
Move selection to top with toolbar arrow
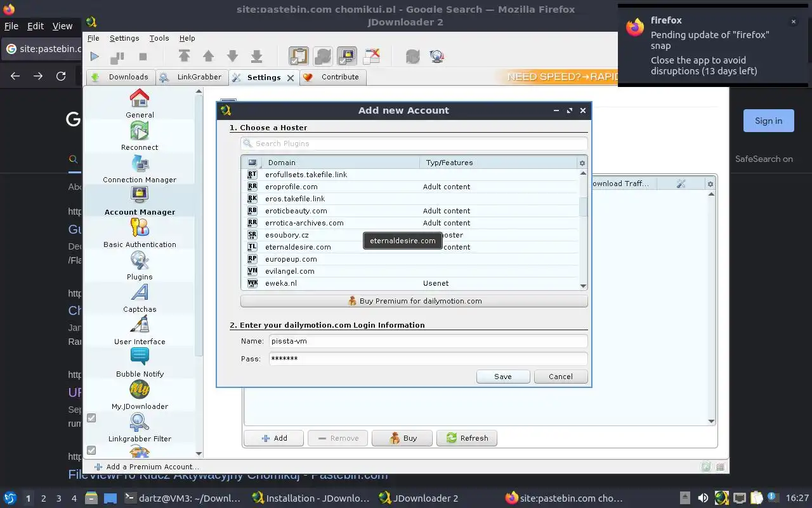[184, 57]
